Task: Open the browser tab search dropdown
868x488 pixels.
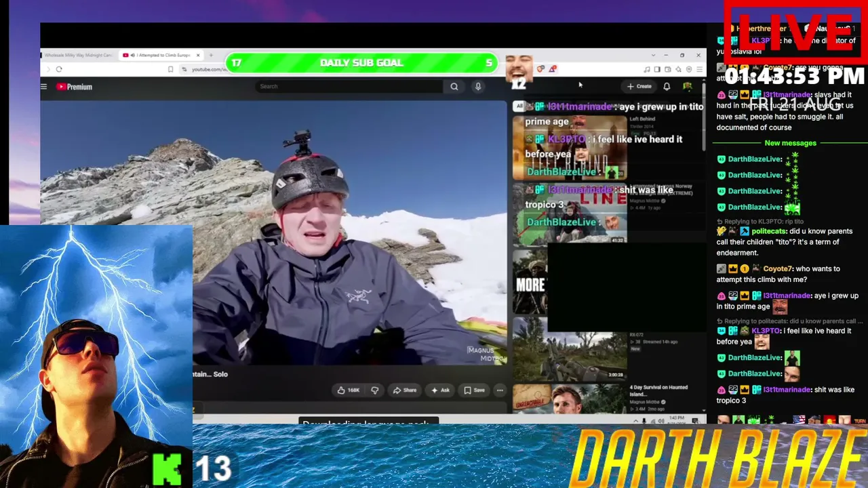Action: [653, 55]
